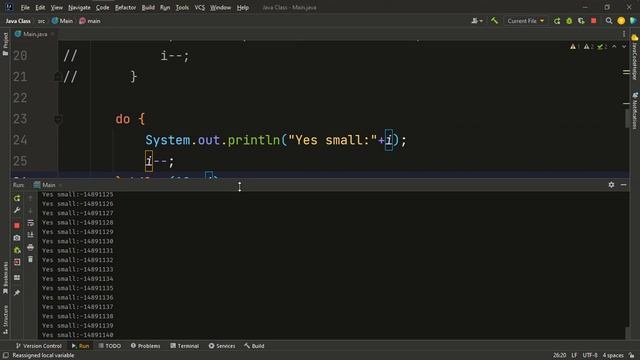Open the JavaCodeHelper side panel
Screen dimensions: 640x360
click(x=635, y=58)
